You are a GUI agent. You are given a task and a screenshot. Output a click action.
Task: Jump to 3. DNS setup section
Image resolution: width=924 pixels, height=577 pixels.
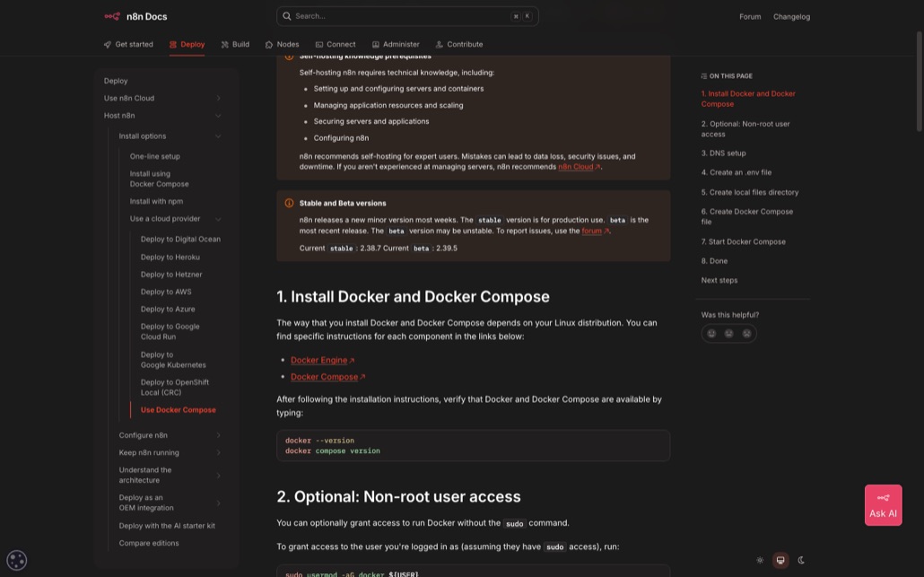point(723,153)
